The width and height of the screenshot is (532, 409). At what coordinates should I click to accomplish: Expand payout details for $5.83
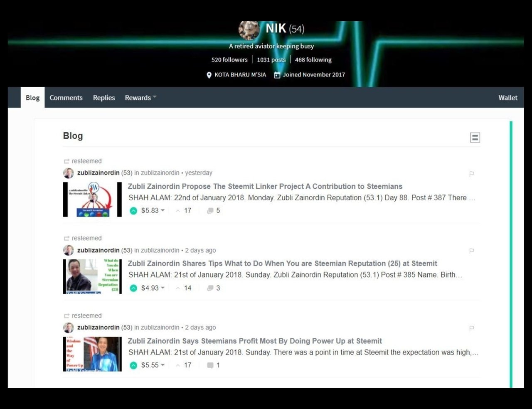pos(153,211)
